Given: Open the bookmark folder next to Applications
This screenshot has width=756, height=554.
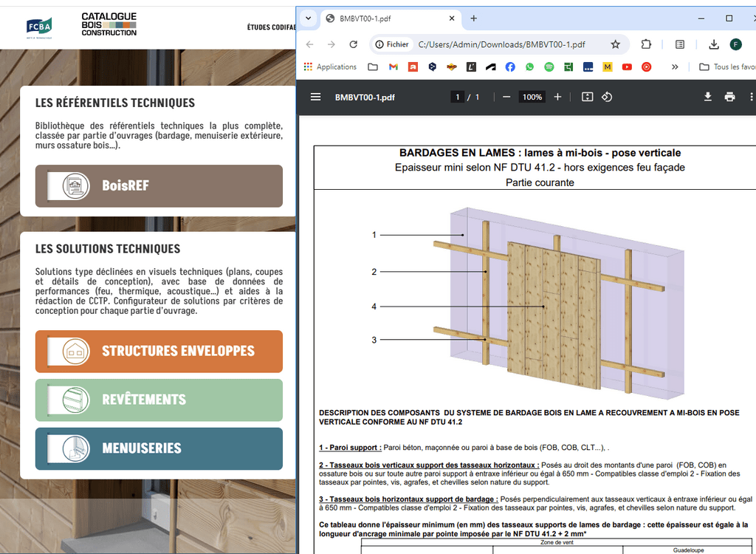Looking at the screenshot, I should click(373, 66).
